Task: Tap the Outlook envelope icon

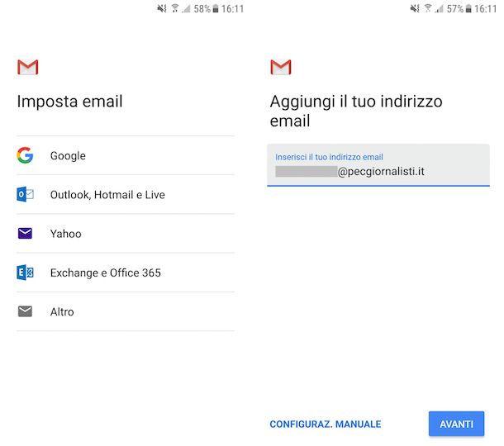Action: (25, 194)
